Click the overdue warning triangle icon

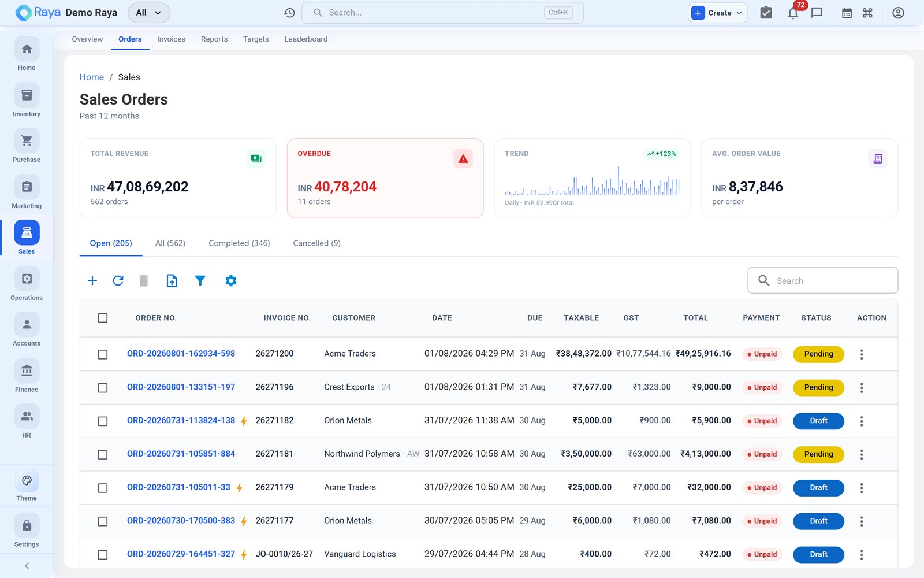463,158
